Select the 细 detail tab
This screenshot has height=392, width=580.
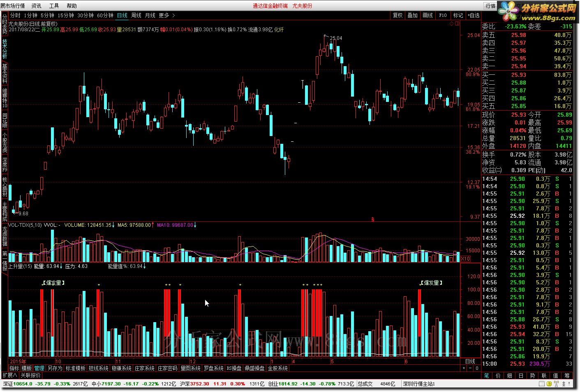tap(510, 376)
